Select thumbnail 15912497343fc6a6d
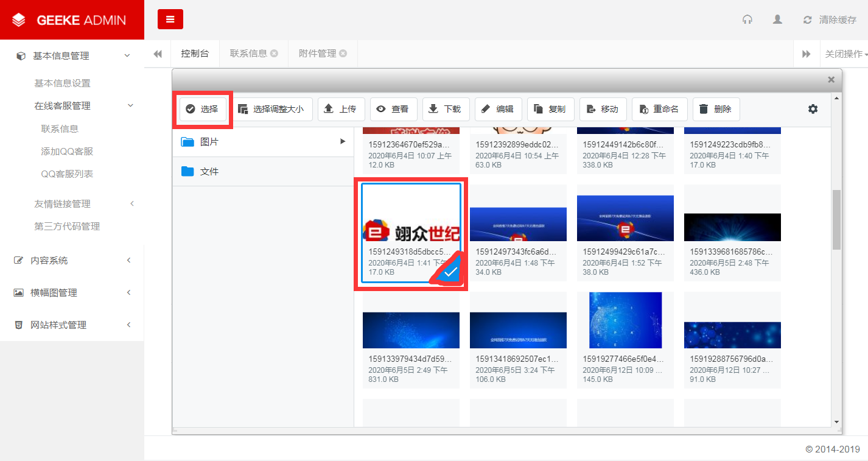Viewport: 868px width, 461px height. (x=518, y=233)
